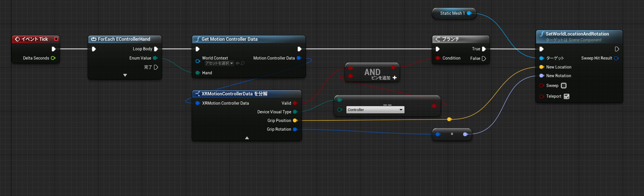644x196 pixels.
Task: Click the New Rotation input pin
Action: [x=542, y=76]
